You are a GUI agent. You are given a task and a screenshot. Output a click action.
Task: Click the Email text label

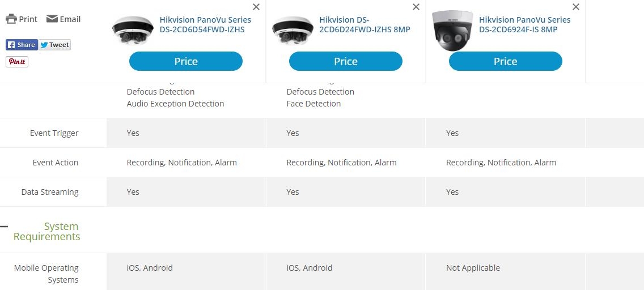point(70,19)
